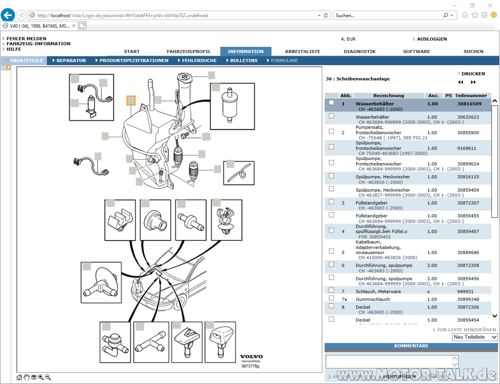Click the orange highlighted callout marker on the reservoir

coord(131,100)
